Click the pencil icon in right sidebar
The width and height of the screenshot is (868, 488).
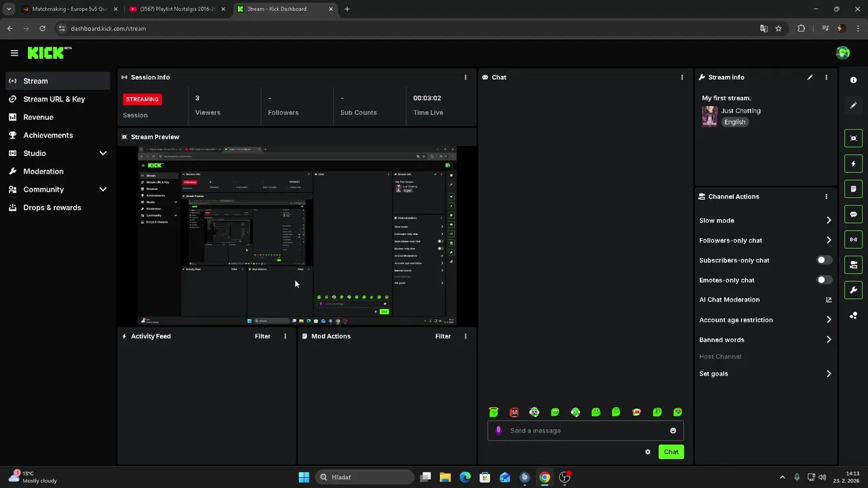click(x=854, y=106)
